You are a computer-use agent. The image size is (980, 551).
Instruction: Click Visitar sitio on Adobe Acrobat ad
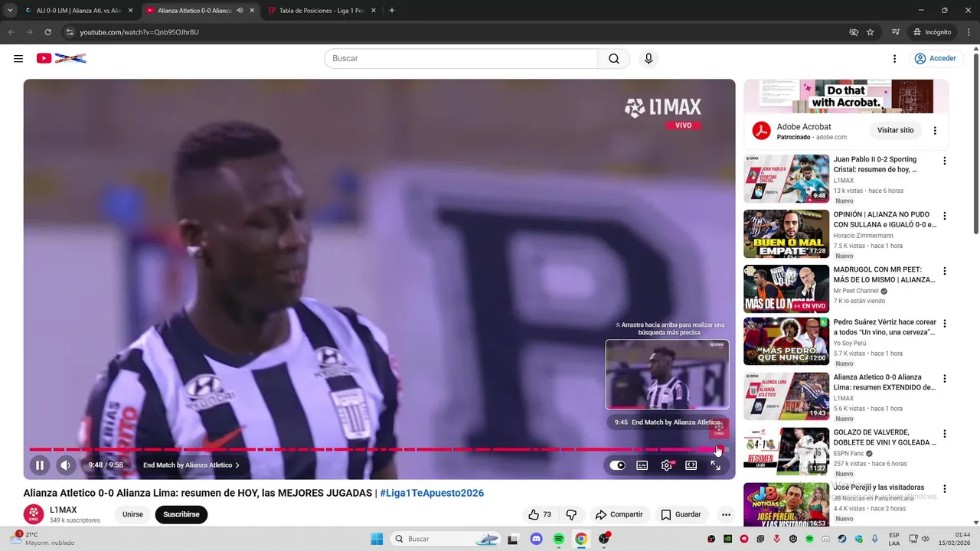[895, 130]
